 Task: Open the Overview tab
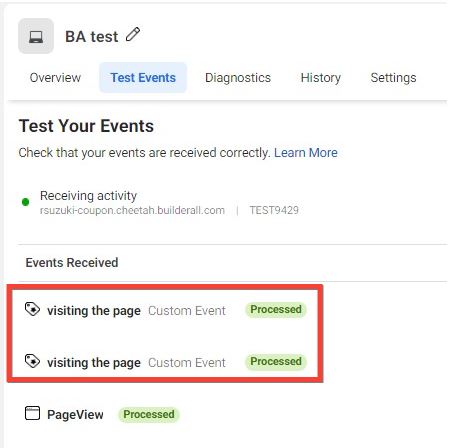coord(55,78)
